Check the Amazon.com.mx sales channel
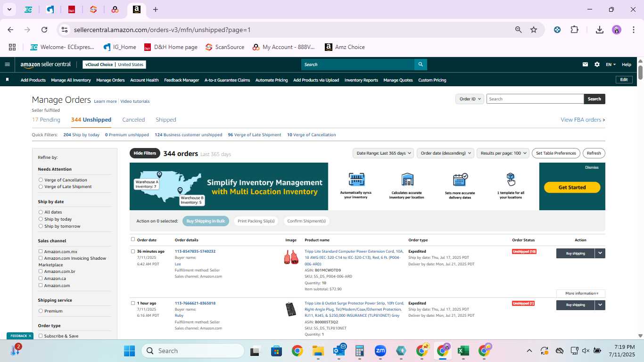 click(x=41, y=252)
